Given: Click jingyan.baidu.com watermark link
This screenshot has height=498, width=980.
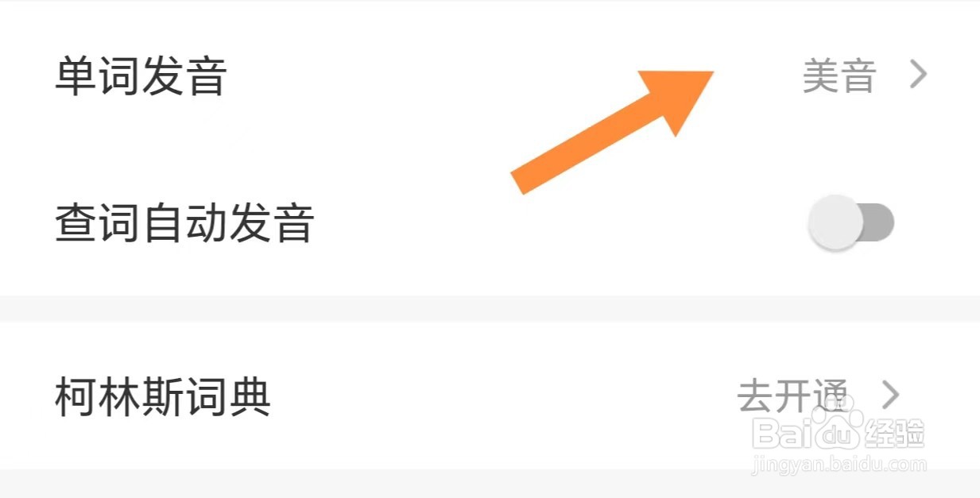Looking at the screenshot, I should [839, 464].
